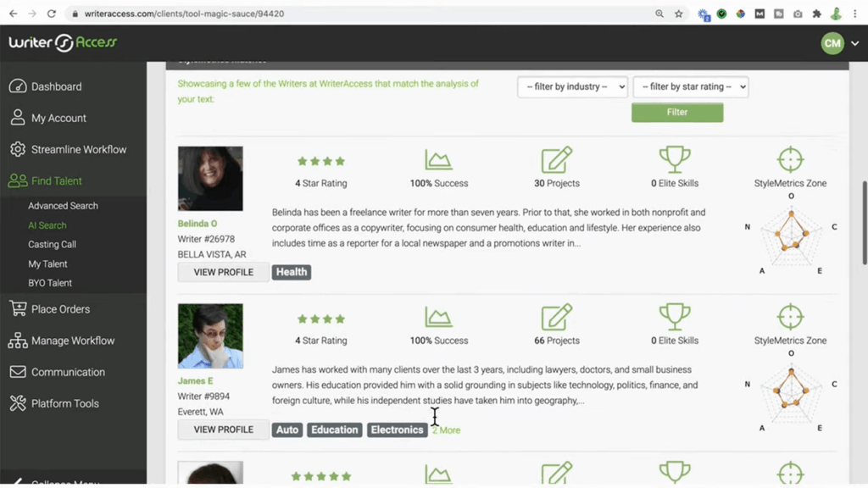Screen dimensions: 868x488
Task: Click the WriterAccess logo
Action: pyautogui.click(x=63, y=42)
